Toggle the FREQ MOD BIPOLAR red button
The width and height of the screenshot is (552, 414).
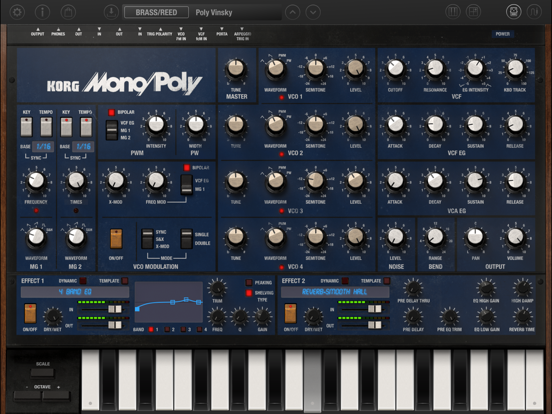click(x=187, y=168)
